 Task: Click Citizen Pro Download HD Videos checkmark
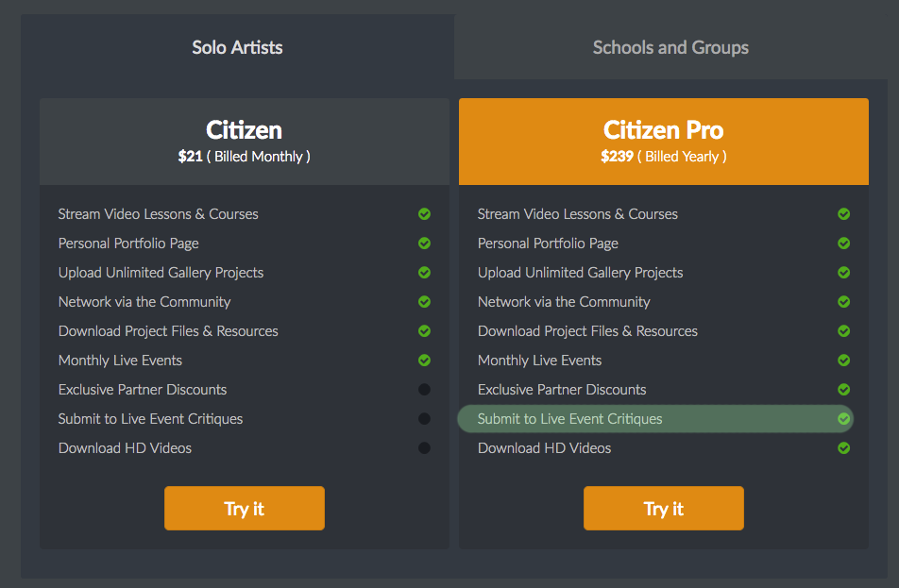844,448
